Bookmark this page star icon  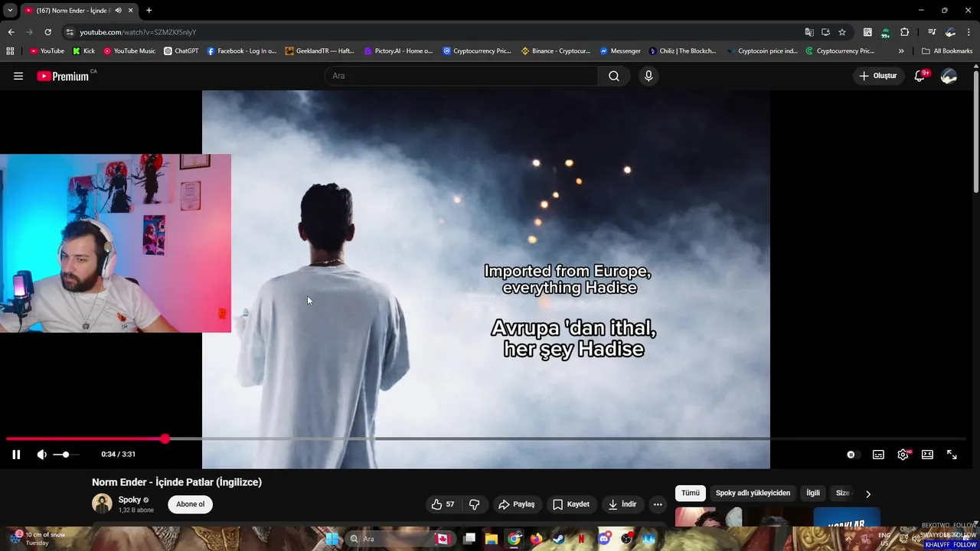[842, 32]
